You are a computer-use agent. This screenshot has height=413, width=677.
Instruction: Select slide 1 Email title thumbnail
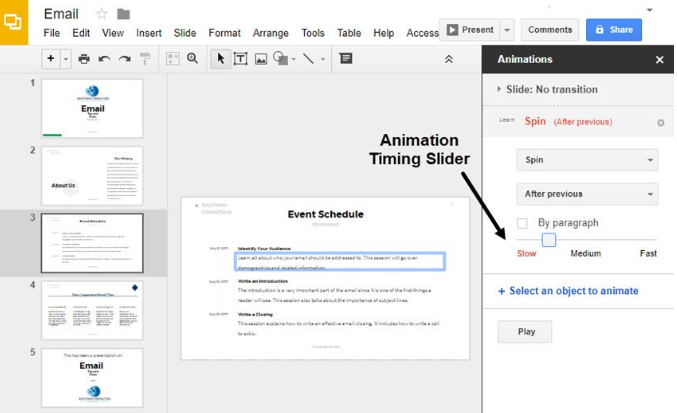[x=92, y=108]
